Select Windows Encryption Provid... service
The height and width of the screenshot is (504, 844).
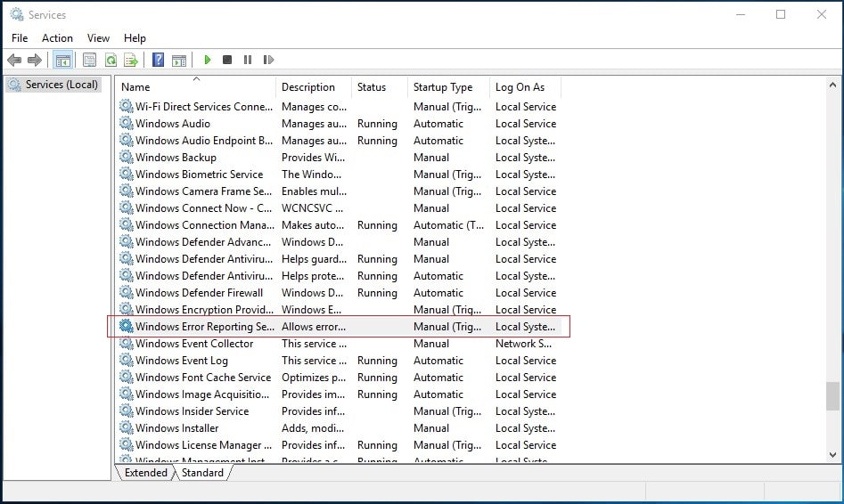[205, 309]
